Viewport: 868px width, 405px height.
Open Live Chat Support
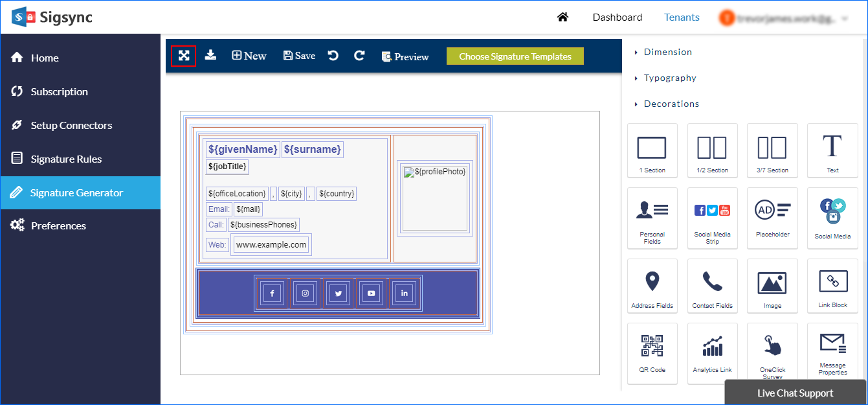(795, 393)
